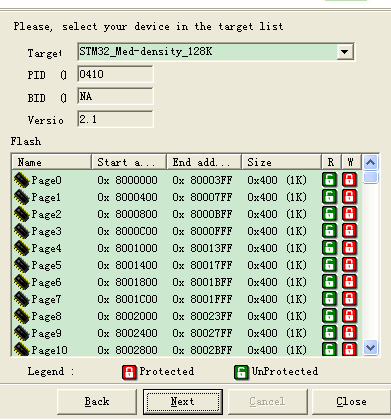
Task: Select the STM32_Med-density_128K target combo box
Action: point(216,52)
